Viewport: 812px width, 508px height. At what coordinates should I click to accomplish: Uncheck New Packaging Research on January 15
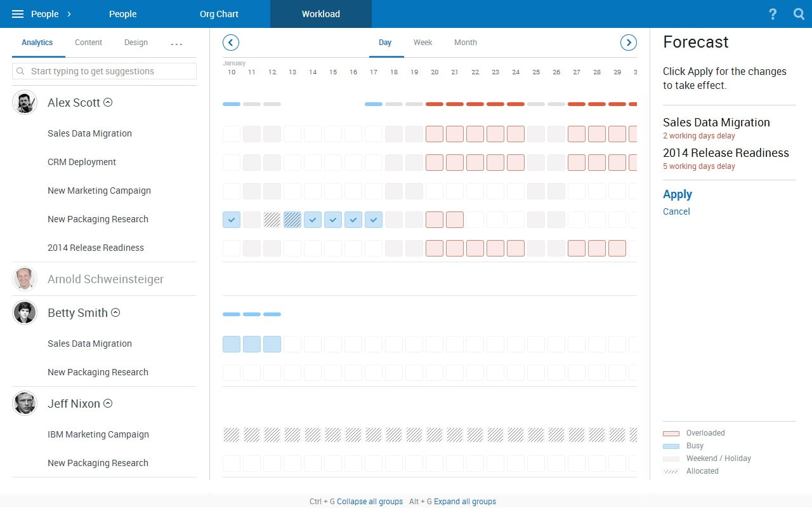coord(333,220)
